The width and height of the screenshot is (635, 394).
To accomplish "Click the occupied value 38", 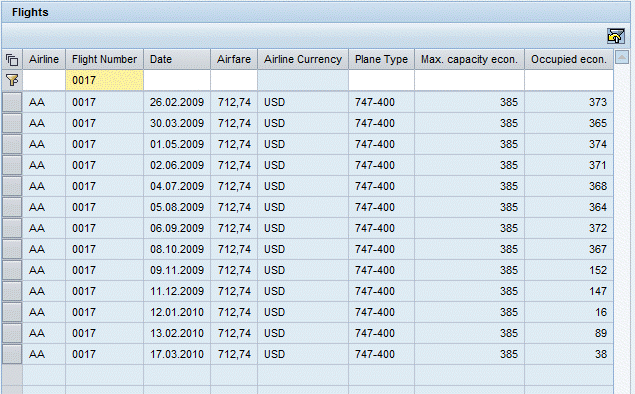I will point(601,354).
